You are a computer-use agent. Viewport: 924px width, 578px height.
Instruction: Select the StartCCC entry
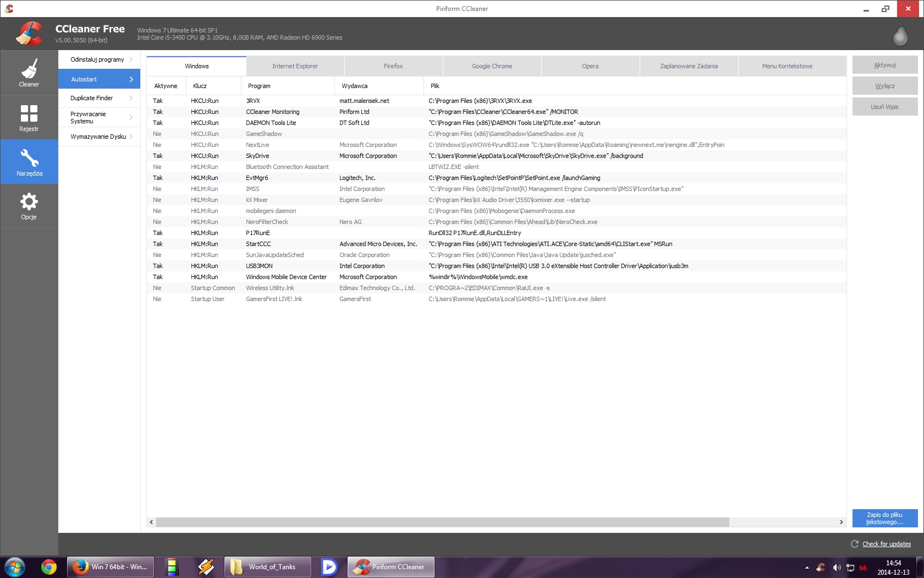coord(497,244)
